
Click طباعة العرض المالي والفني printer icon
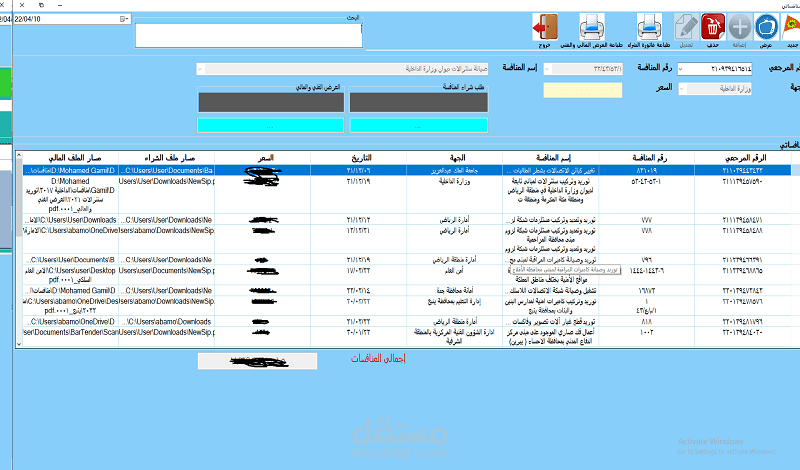point(592,27)
